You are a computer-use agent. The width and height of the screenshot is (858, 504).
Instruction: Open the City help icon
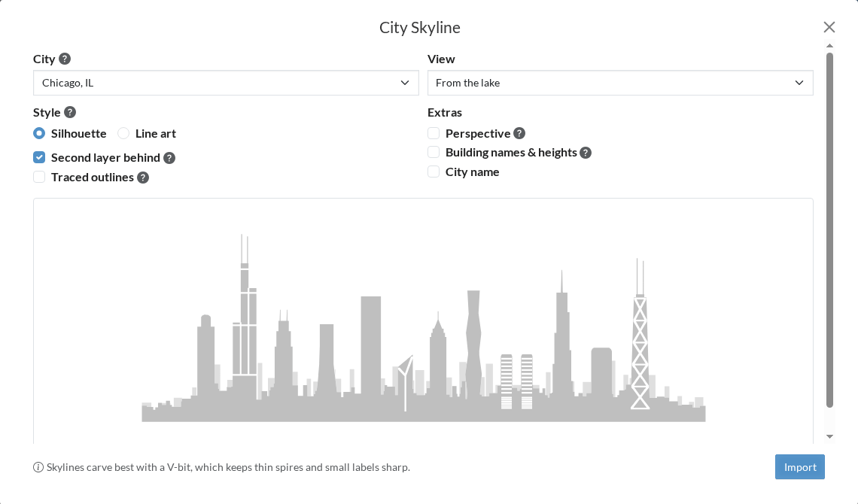click(x=65, y=59)
